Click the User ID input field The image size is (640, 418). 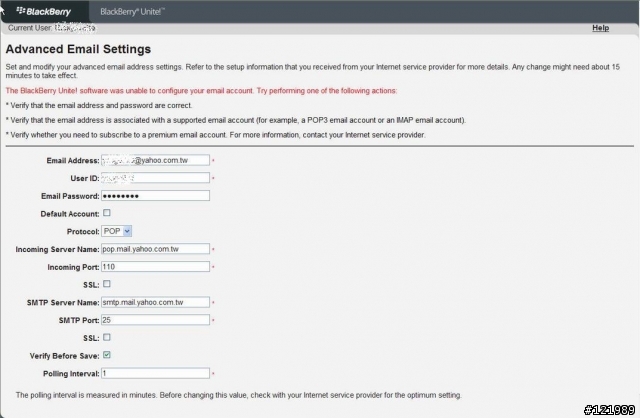point(156,178)
